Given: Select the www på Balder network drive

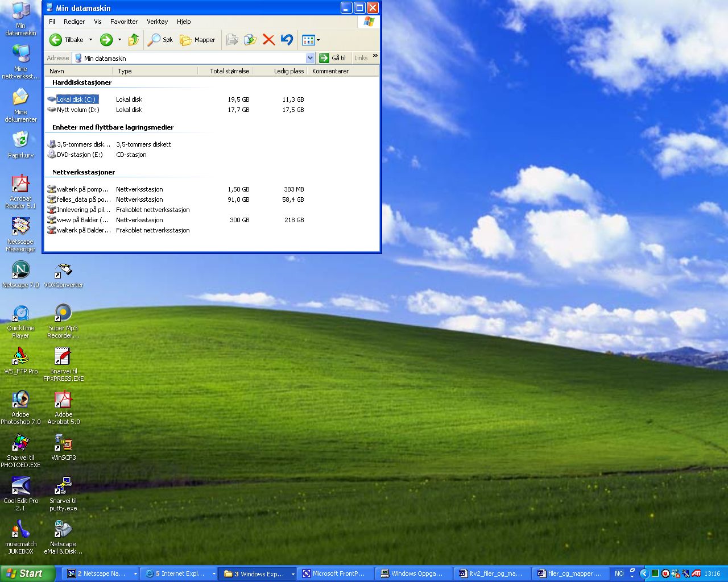Looking at the screenshot, I should [78, 220].
